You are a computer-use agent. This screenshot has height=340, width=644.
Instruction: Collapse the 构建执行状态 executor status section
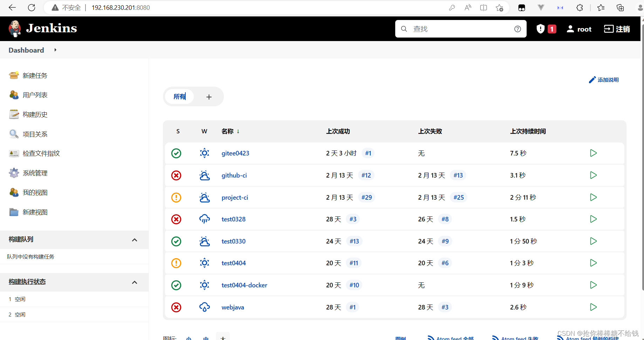click(x=135, y=282)
